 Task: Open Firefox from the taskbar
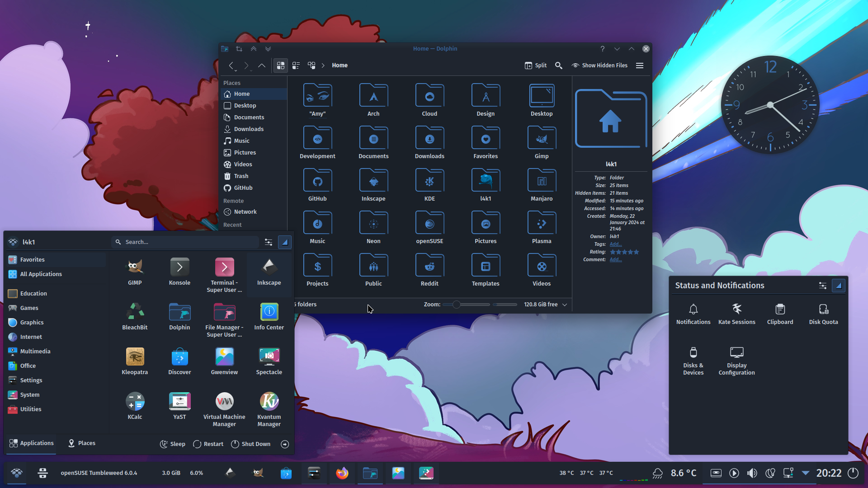pos(342,473)
